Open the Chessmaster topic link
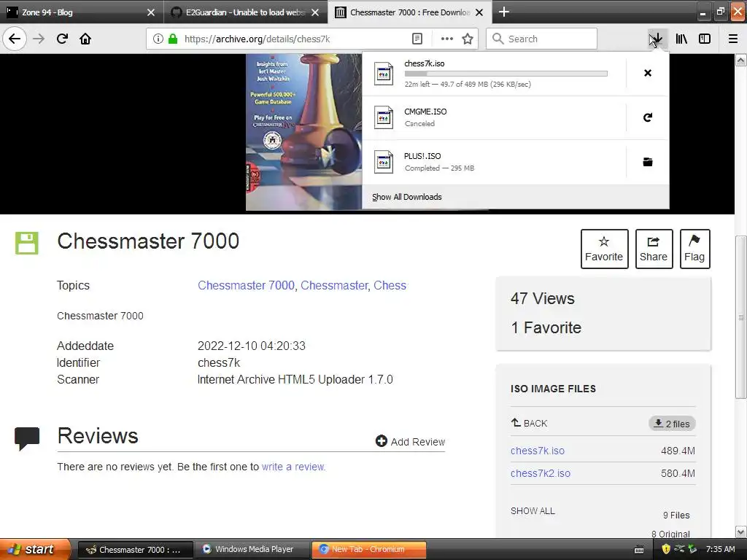Viewport: 747px width, 560px height. click(334, 285)
